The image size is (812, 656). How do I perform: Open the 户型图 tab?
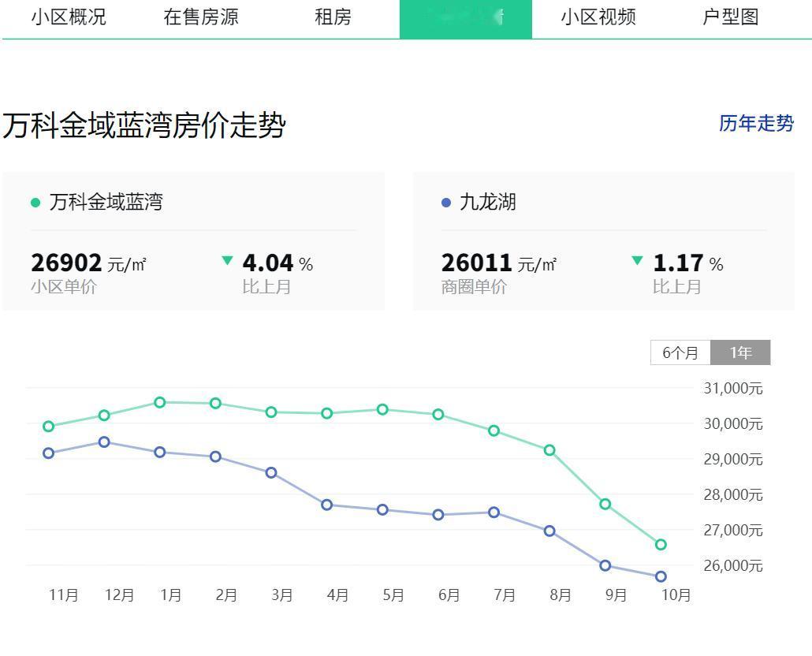tap(730, 17)
